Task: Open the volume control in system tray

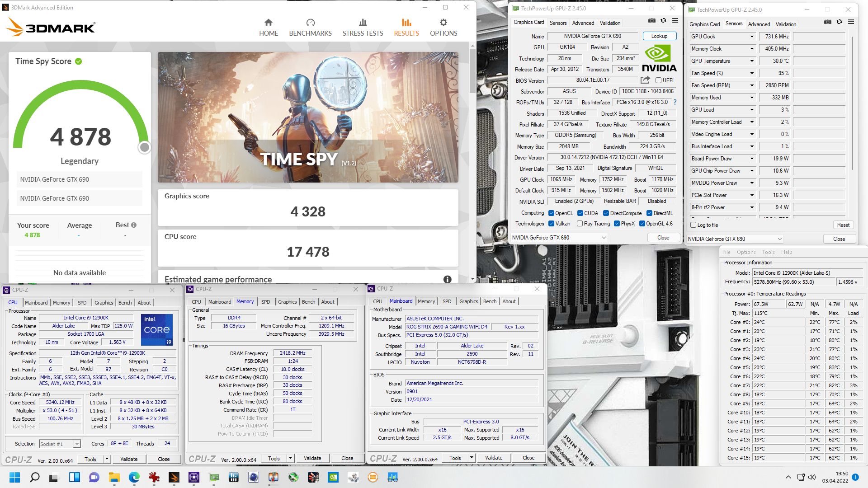Action: pos(812,477)
